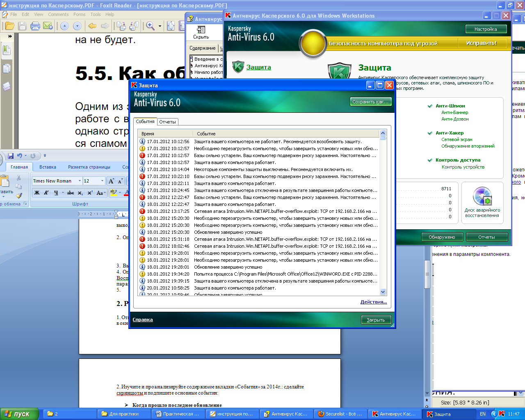Switch to the Отчеты tab
This screenshot has width=525, height=420.
[x=168, y=122]
